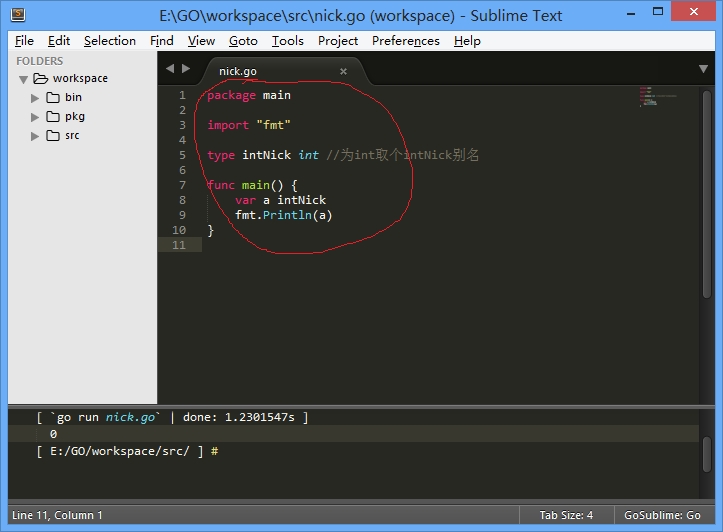This screenshot has height=532, width=723.
Task: Click the 'intNick' type name on line 5
Action: [267, 155]
